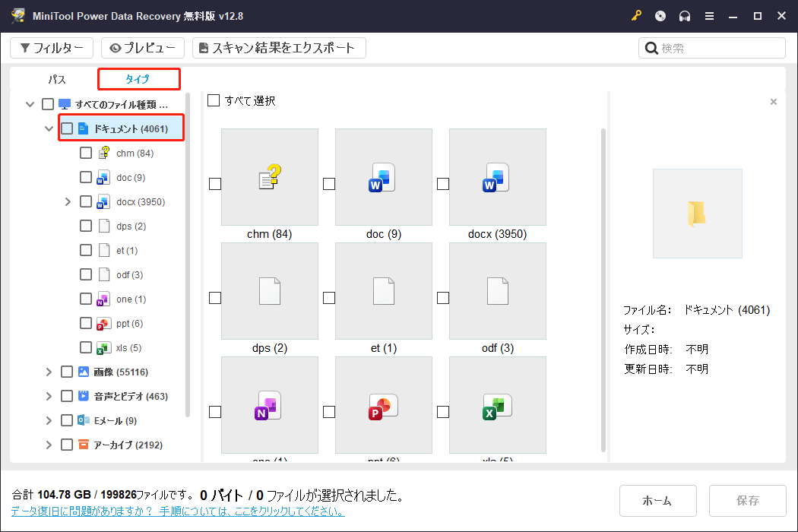
Task: Collapse the ドキュメント category arrow
Action: coord(49,128)
